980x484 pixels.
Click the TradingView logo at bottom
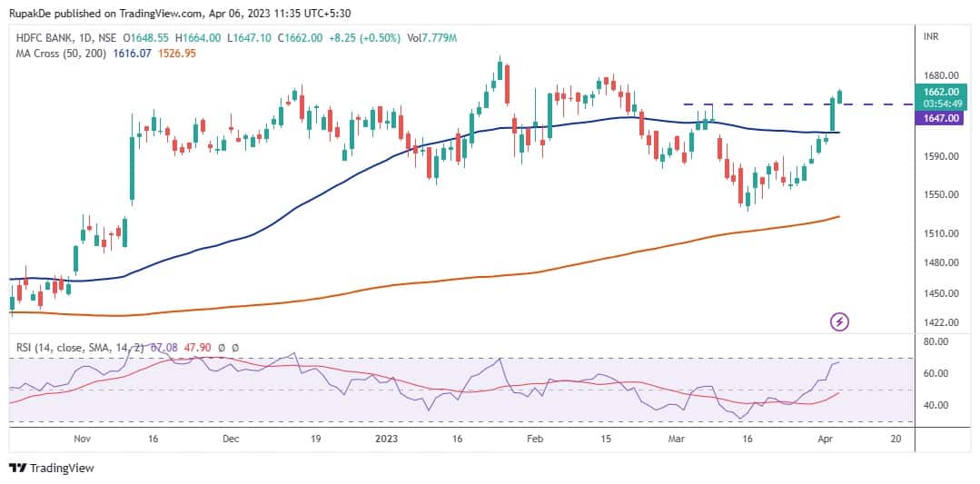click(x=51, y=468)
